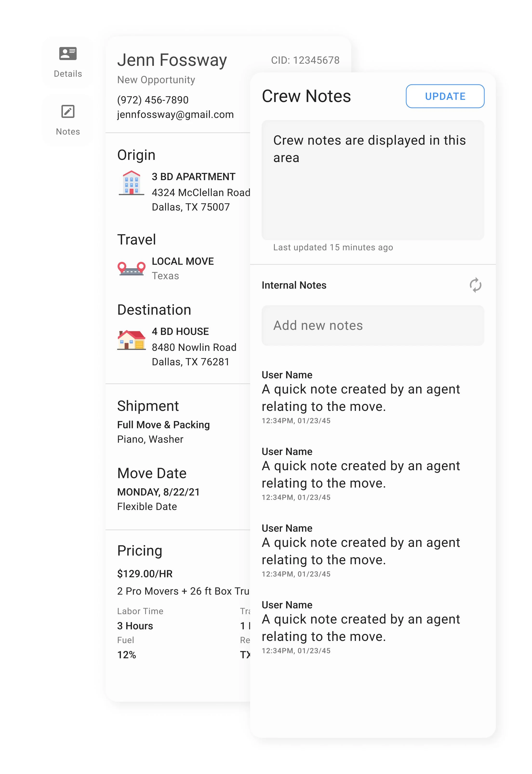This screenshot has height=774, width=532.
Task: Click the apartment building icon under Origin
Action: pos(131,183)
